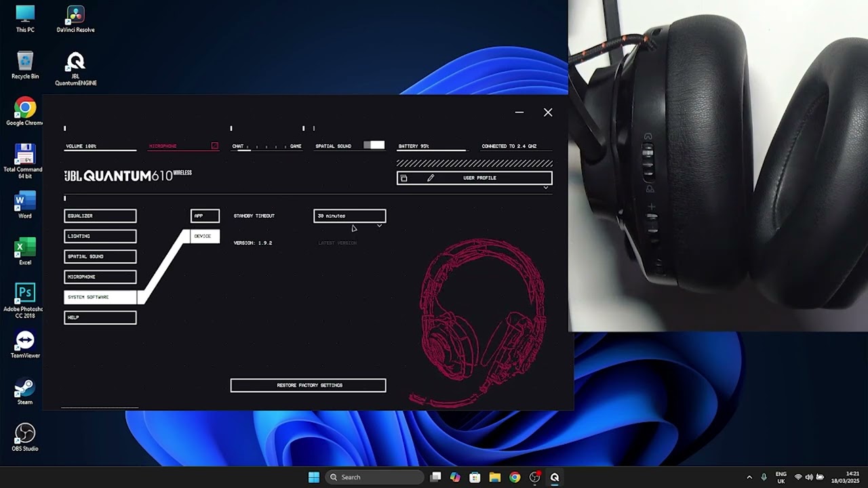This screenshot has width=868, height=488.
Task: Click the Latest Version label
Action: click(338, 243)
